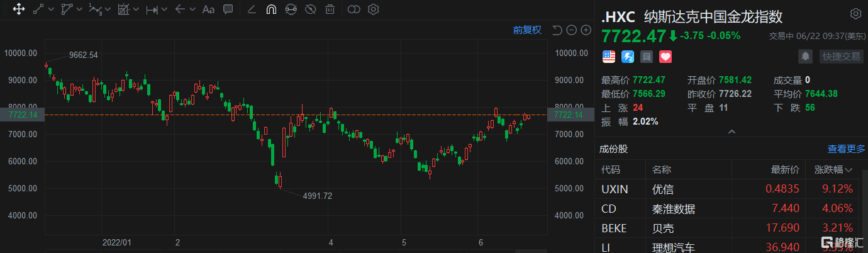The height and width of the screenshot is (253, 868).
Task: Select the crosshair move cursor tool
Action: 18,9
